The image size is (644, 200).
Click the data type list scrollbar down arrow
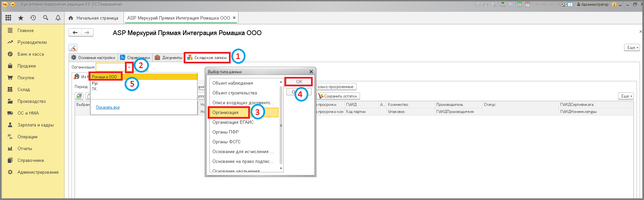(x=281, y=169)
